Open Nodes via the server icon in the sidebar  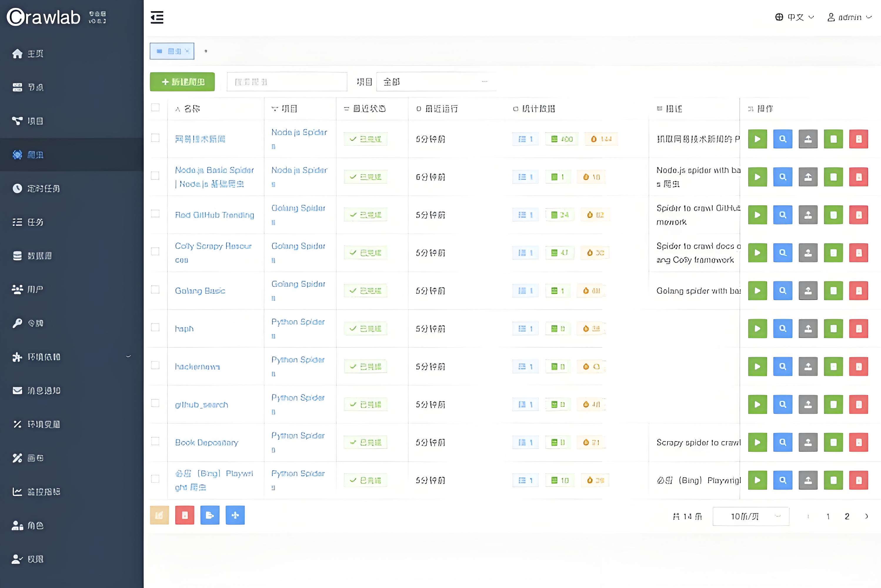[17, 87]
